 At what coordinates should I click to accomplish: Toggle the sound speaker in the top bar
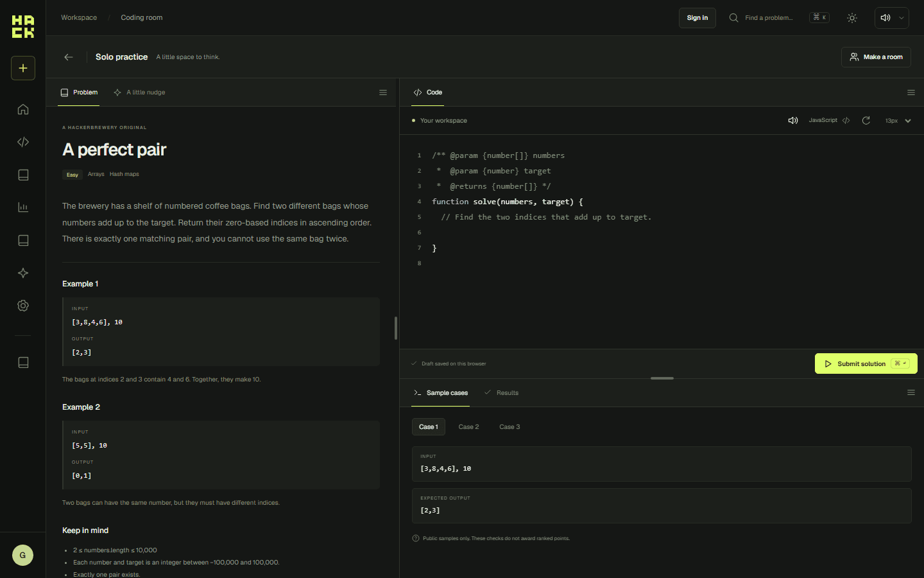886,18
